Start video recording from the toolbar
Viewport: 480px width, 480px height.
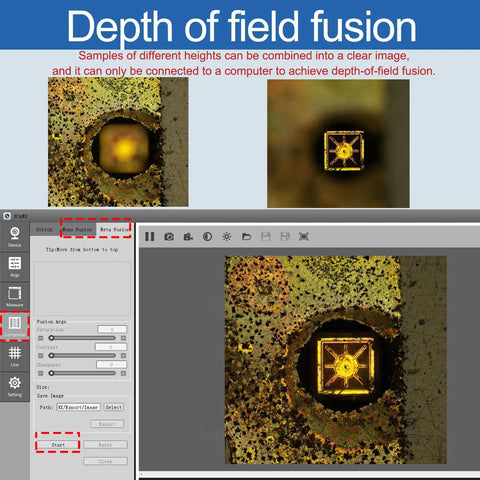point(188,237)
